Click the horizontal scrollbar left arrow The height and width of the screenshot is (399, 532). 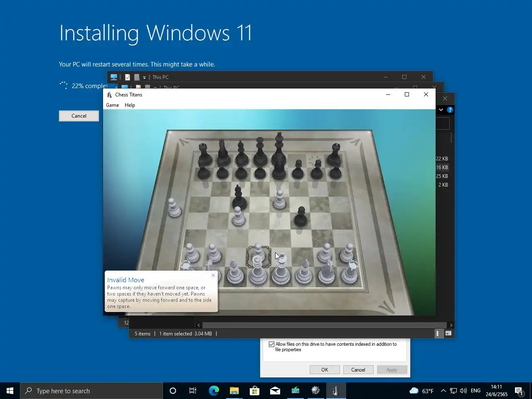click(199, 325)
